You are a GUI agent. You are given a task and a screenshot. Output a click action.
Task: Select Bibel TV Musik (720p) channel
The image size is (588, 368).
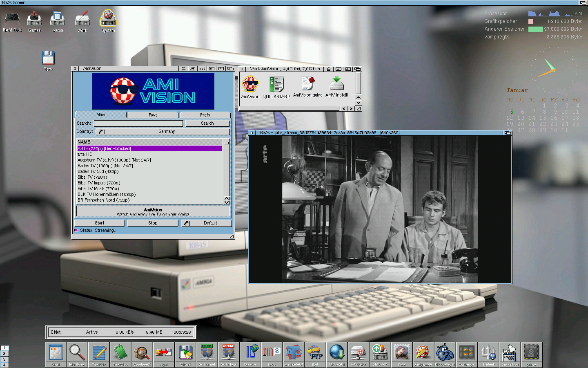click(x=149, y=188)
